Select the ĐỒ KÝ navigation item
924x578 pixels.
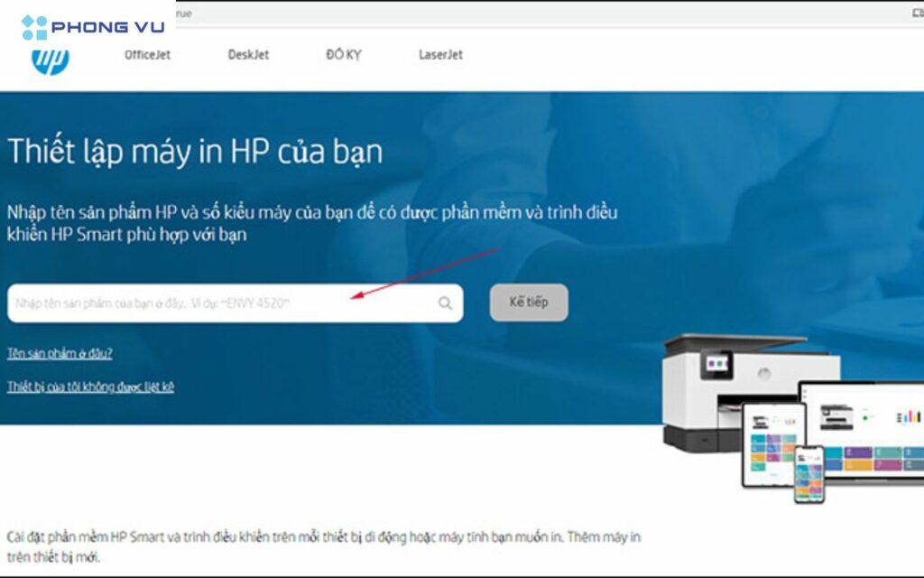pos(344,55)
